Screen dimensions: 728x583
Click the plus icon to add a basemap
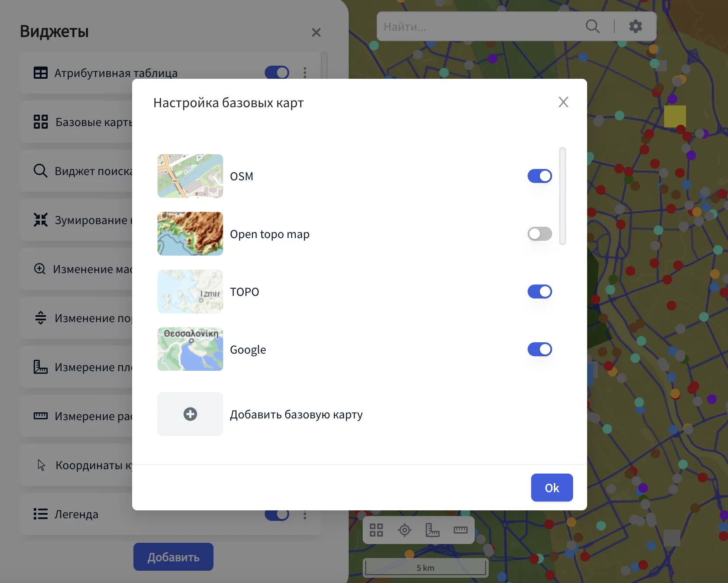coord(190,414)
